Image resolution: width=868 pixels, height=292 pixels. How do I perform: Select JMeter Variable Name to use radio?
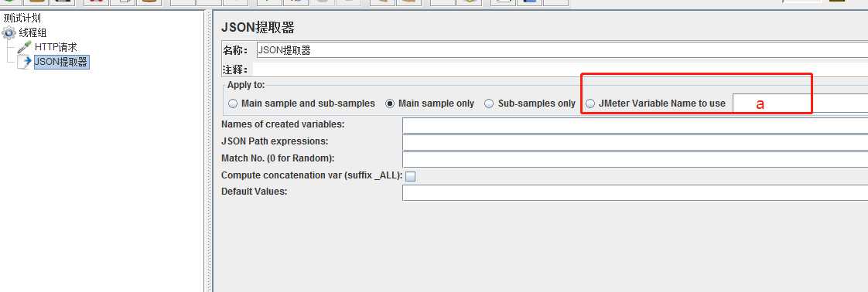click(x=590, y=104)
